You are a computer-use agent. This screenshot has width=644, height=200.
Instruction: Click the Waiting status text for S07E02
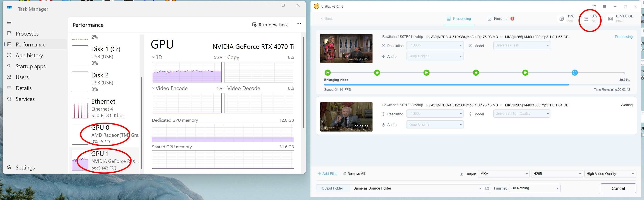627,105
